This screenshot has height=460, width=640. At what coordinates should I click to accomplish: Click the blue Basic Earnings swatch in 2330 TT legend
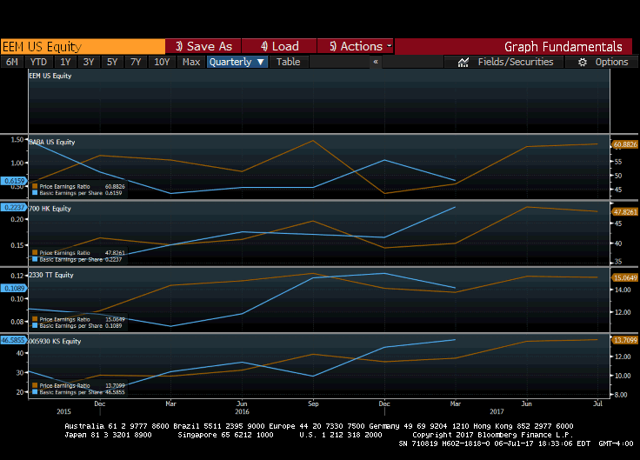[35, 325]
